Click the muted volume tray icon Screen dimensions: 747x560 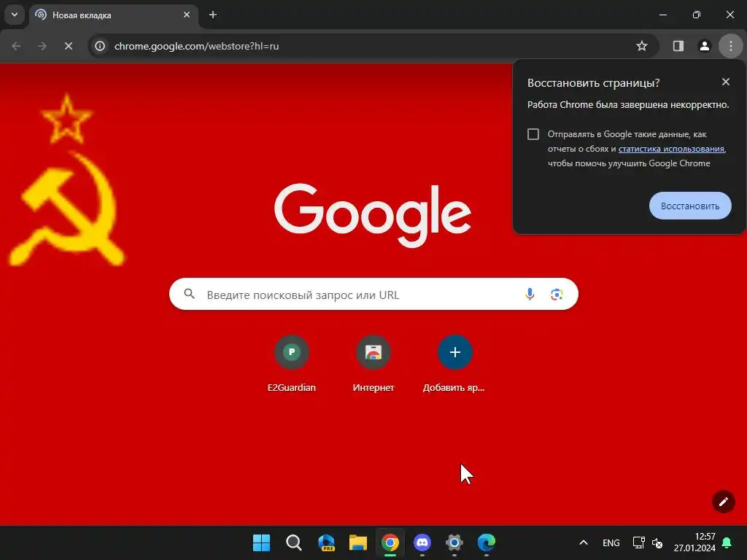point(657,542)
